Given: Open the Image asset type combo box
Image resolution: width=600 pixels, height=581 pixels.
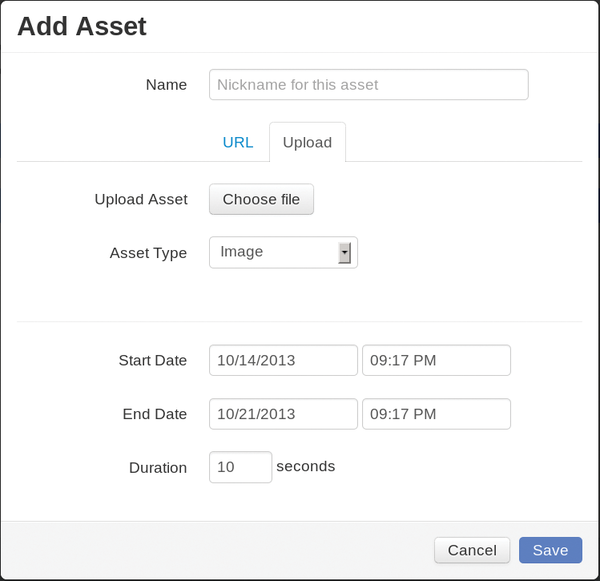Looking at the screenshot, I should (x=283, y=252).
